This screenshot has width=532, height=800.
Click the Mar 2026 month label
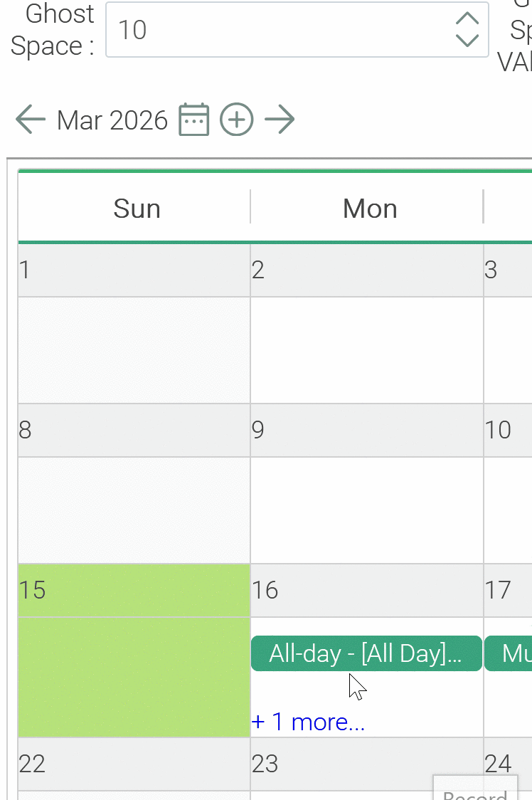click(112, 120)
